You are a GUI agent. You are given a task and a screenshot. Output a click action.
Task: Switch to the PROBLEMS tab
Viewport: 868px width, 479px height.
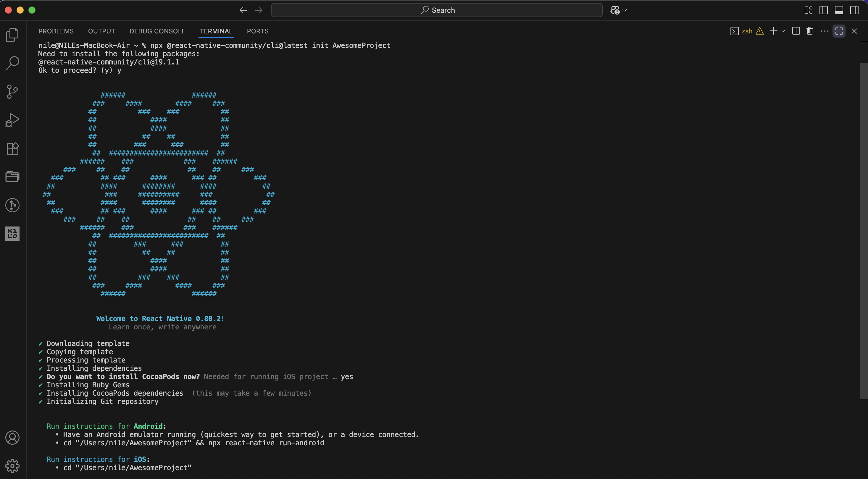(x=56, y=31)
